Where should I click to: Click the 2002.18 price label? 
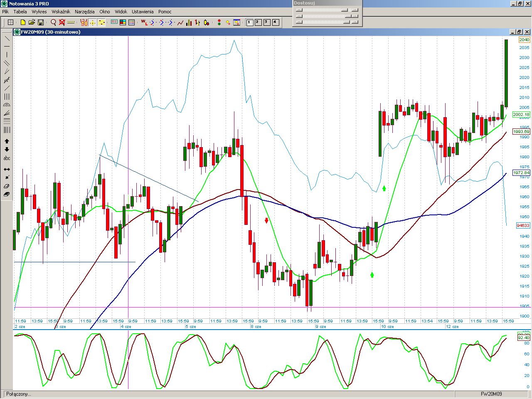pos(521,115)
